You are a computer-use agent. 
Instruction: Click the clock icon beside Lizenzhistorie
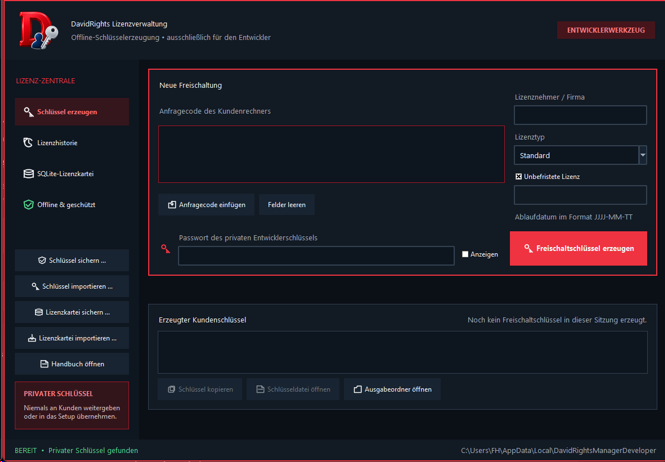pyautogui.click(x=28, y=143)
